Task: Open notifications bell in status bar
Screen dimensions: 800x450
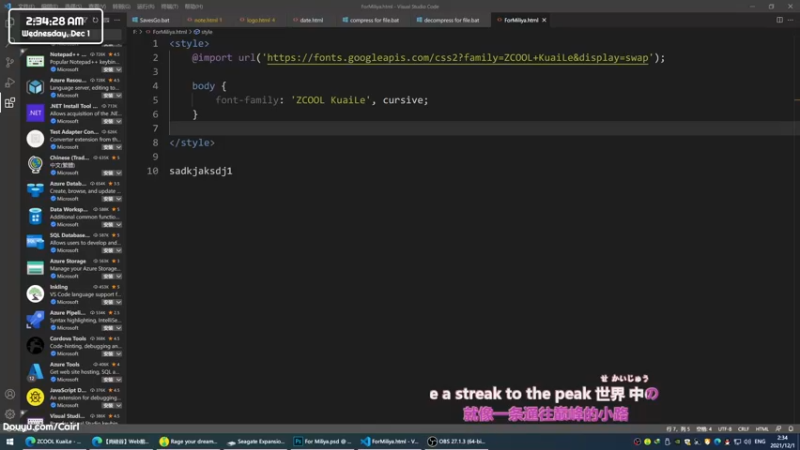Action: (x=790, y=429)
